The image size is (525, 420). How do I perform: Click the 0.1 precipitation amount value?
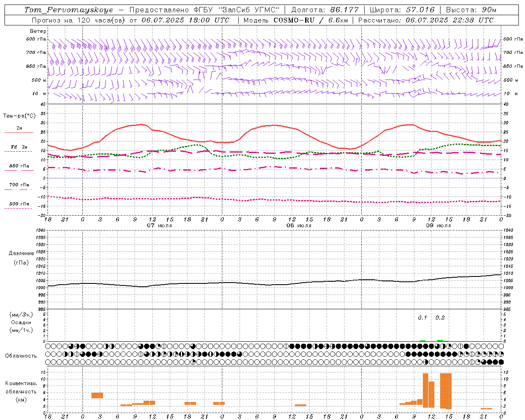(x=422, y=318)
